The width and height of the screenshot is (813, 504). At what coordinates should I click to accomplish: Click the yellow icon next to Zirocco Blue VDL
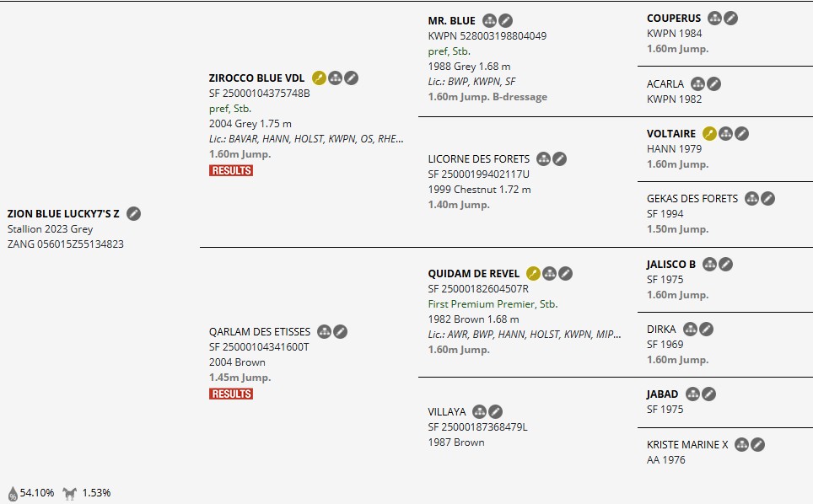[319, 78]
